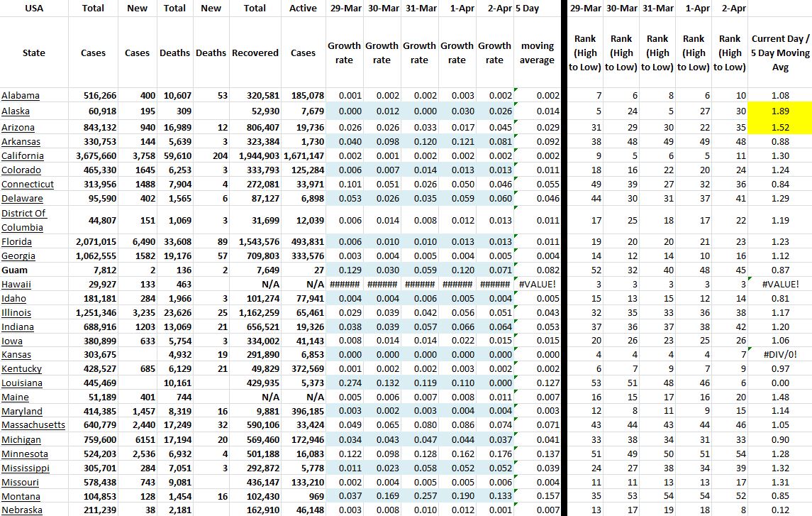
Task: Follow the District Of Columbia link
Action: click(x=23, y=220)
